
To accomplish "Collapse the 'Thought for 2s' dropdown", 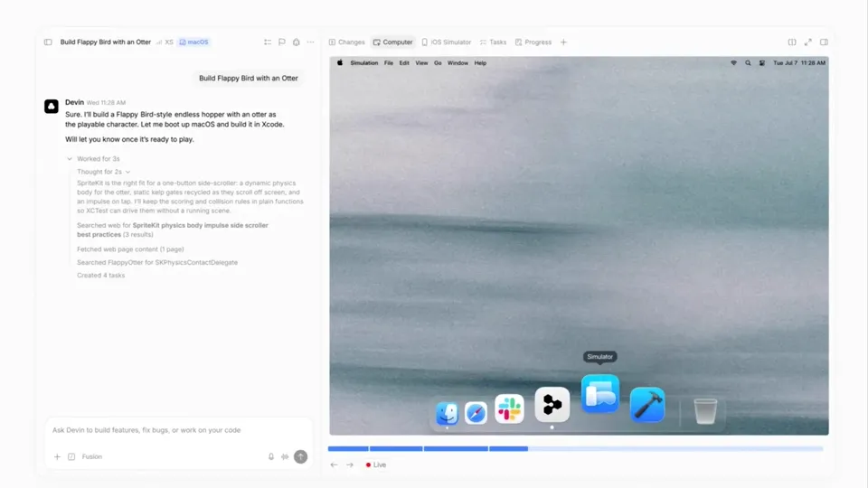I will 103,172.
